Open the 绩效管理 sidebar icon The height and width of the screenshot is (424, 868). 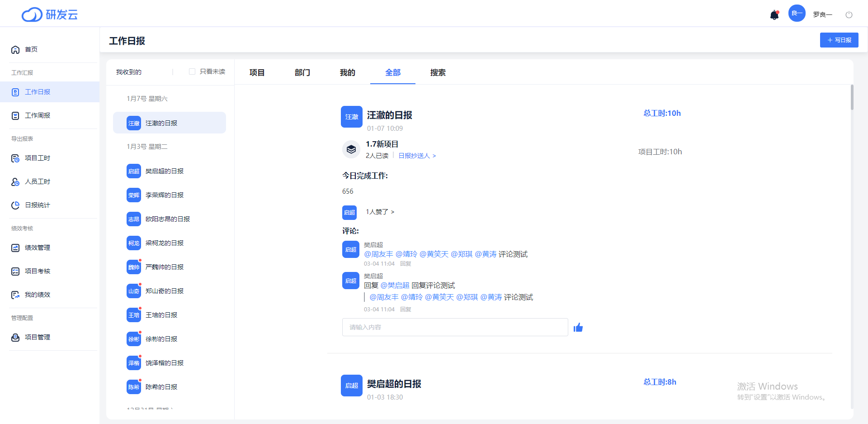[x=15, y=248]
